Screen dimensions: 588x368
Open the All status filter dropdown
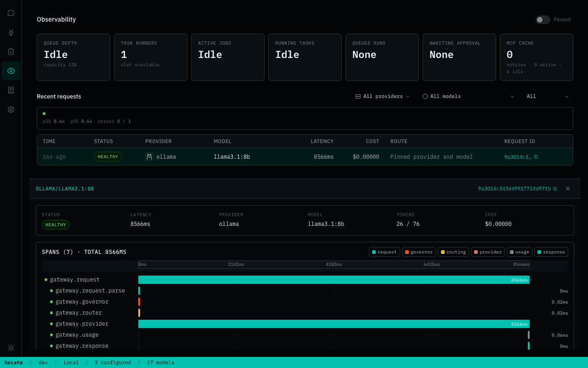(x=548, y=97)
